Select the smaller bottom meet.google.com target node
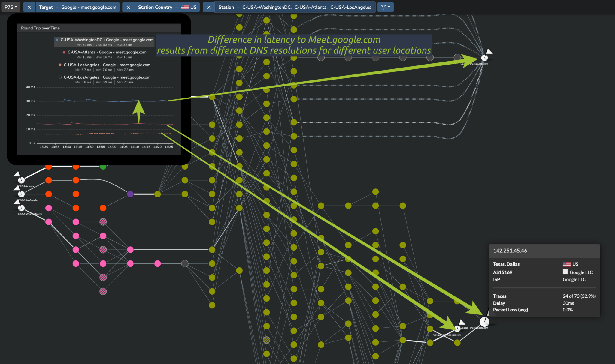 pyautogui.click(x=457, y=329)
